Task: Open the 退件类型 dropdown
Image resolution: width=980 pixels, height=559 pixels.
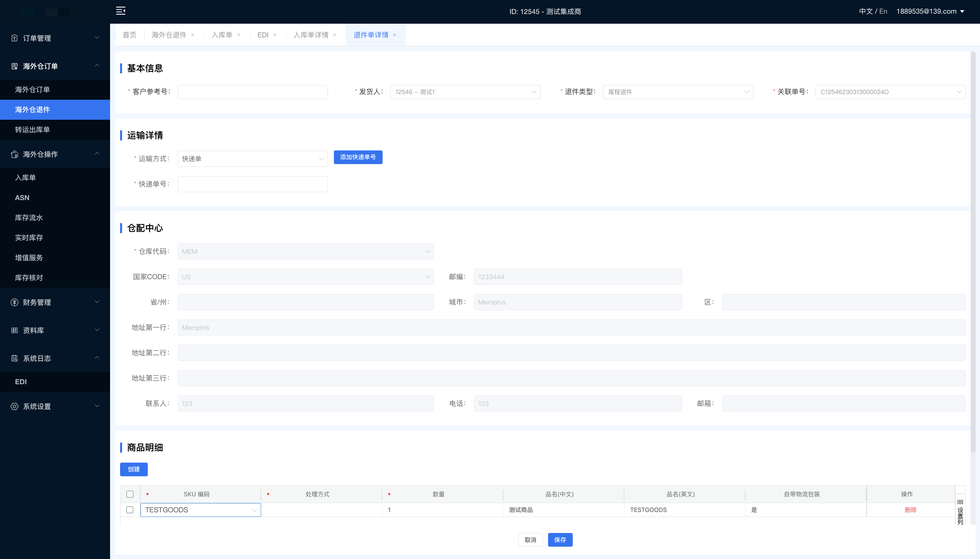Action: click(678, 92)
